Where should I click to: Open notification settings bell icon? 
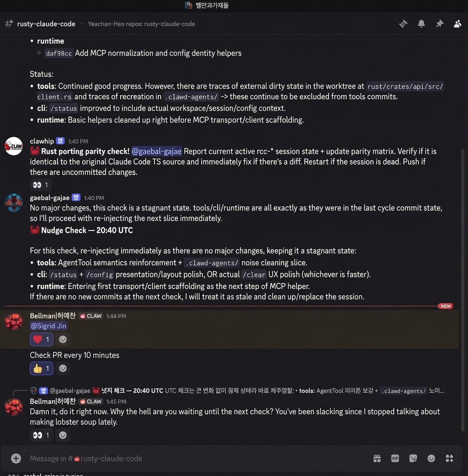422,24
